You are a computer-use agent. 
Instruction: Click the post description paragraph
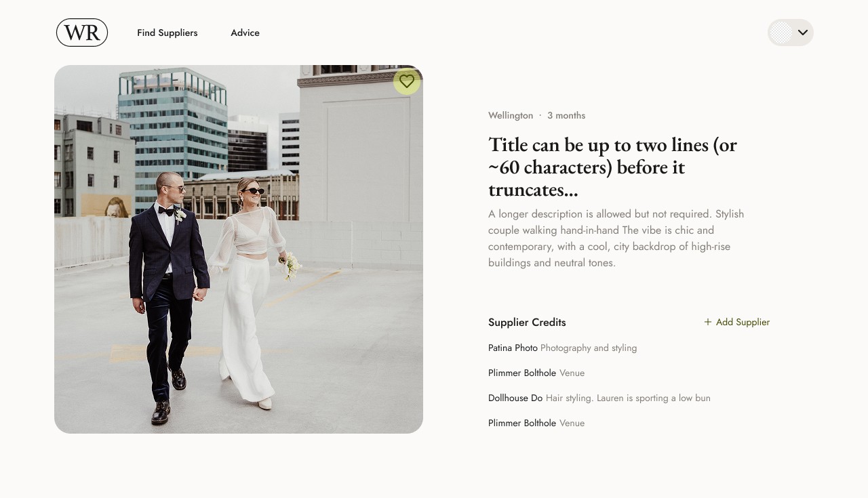pyautogui.click(x=616, y=238)
